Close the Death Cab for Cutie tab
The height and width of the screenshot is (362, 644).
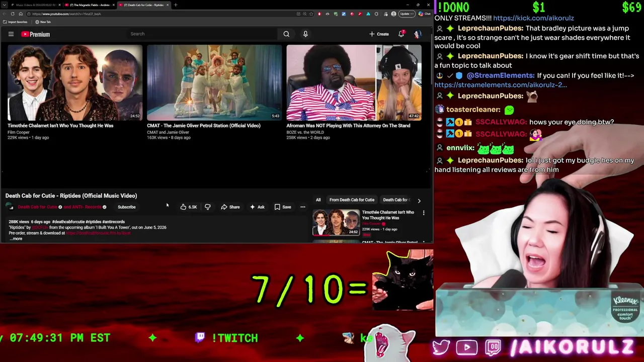[x=168, y=5]
